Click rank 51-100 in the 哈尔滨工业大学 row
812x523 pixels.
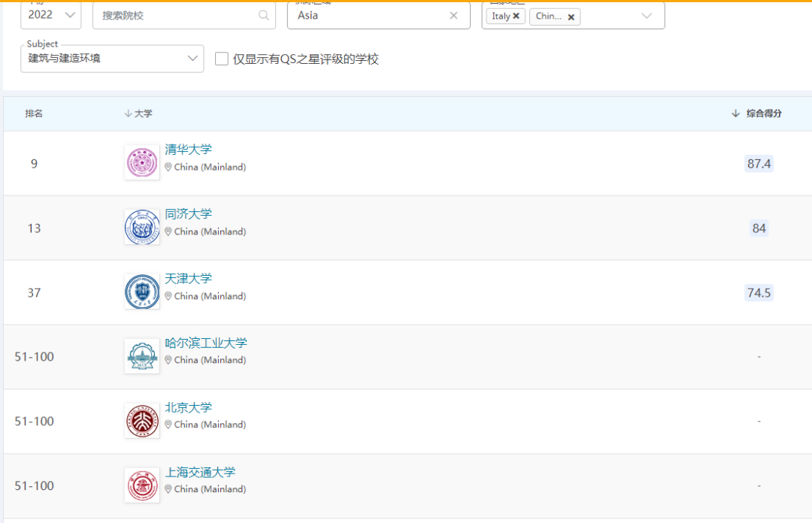pyautogui.click(x=34, y=357)
